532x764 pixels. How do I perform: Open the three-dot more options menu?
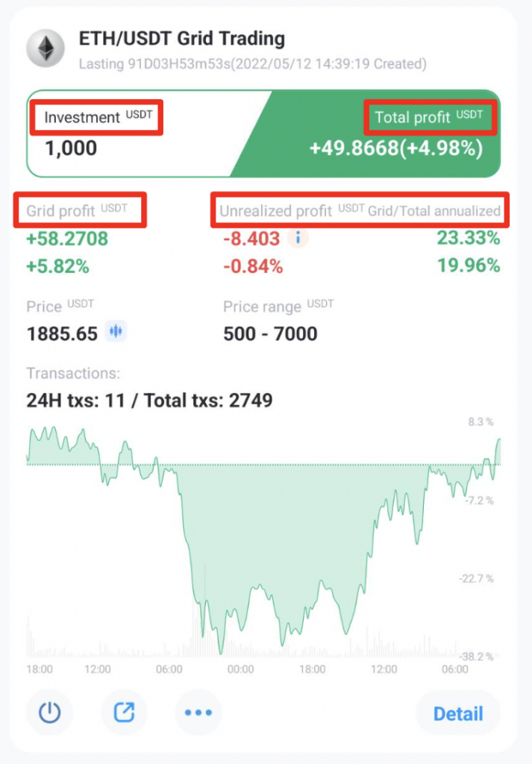click(198, 713)
